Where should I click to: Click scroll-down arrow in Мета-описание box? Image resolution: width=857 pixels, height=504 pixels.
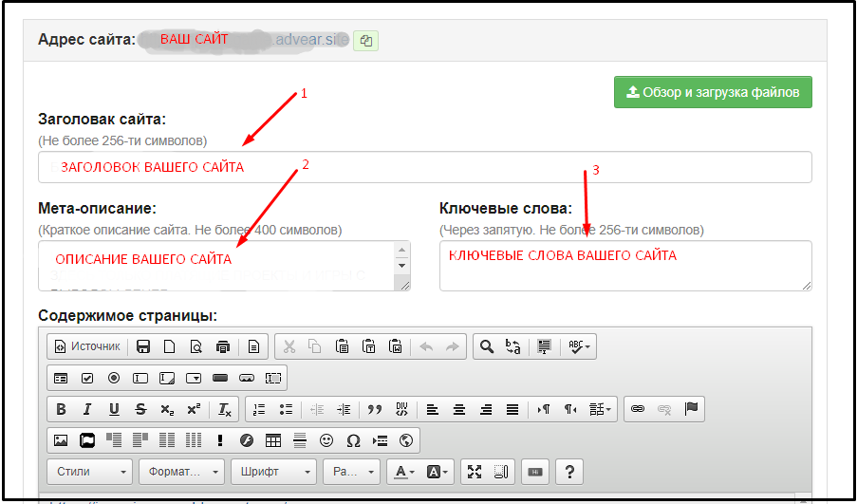pos(401,266)
